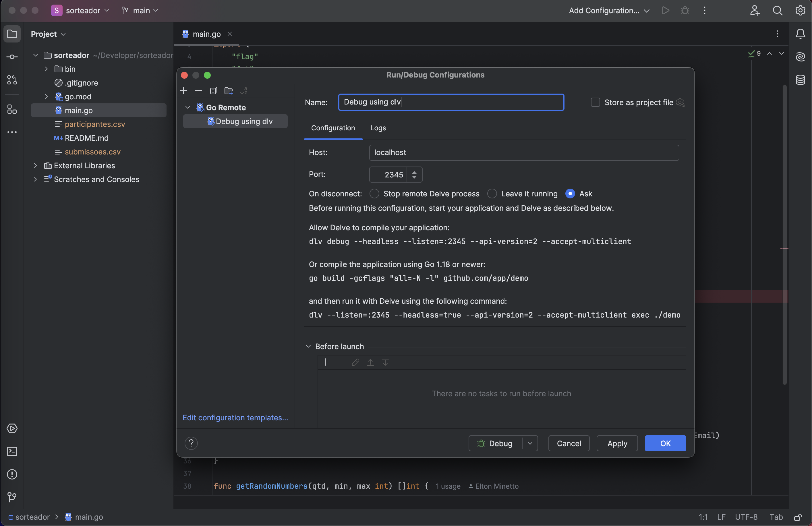Image resolution: width=812 pixels, height=526 pixels.
Task: Close the main.go editor tab
Action: pos(229,34)
